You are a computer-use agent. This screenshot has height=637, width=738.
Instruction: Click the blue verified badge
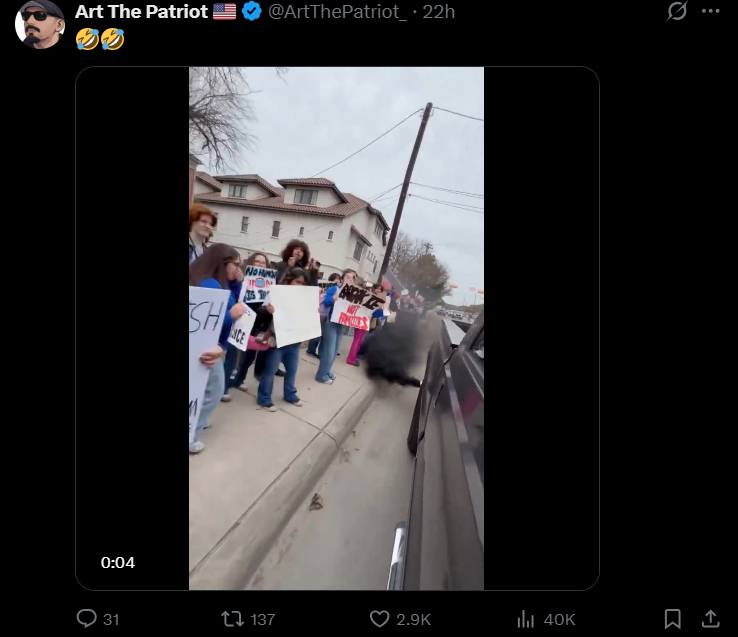coord(252,11)
